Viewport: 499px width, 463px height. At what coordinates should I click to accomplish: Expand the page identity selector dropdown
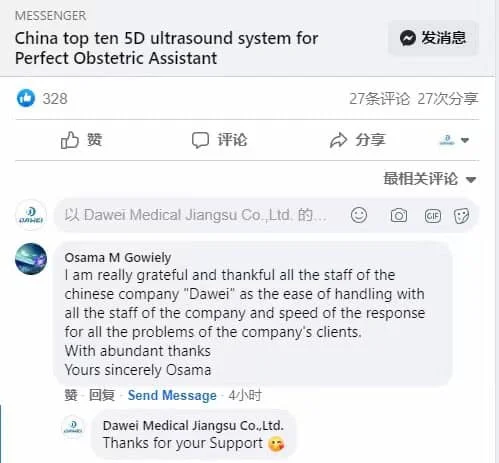pos(454,140)
